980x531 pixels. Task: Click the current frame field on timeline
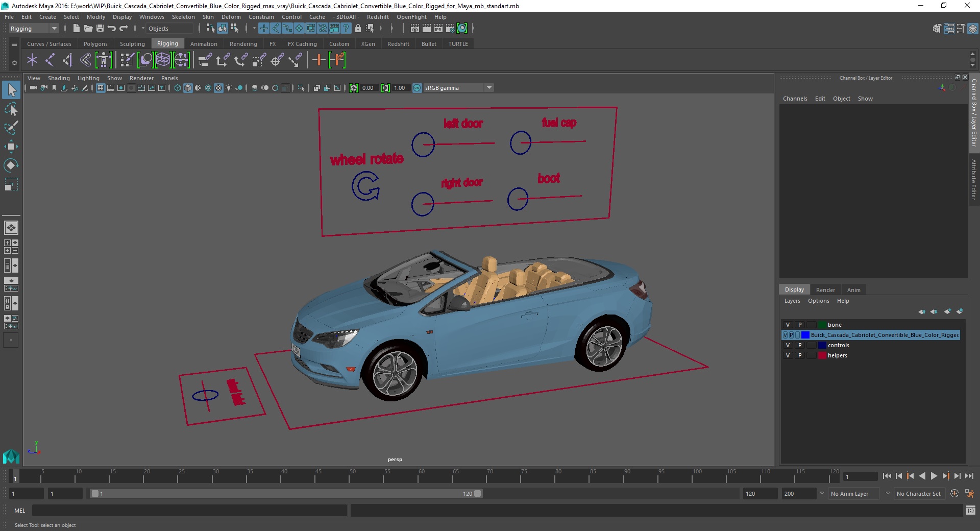[861, 477]
